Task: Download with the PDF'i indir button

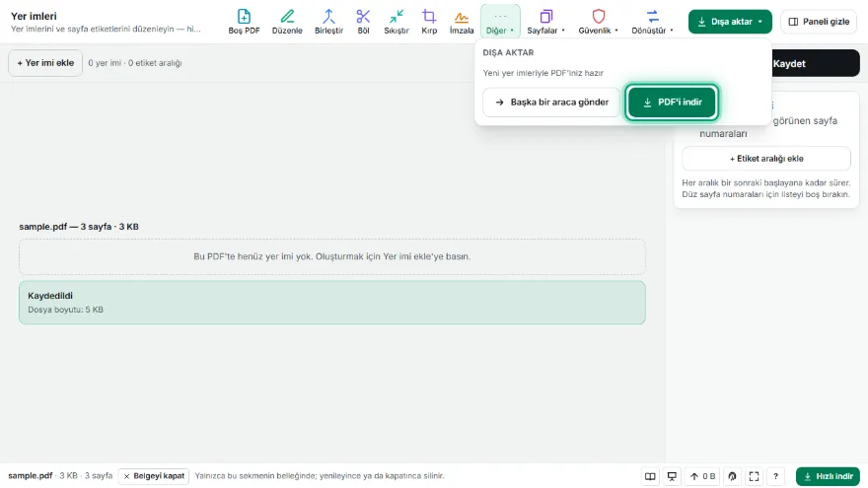Action: click(x=672, y=102)
